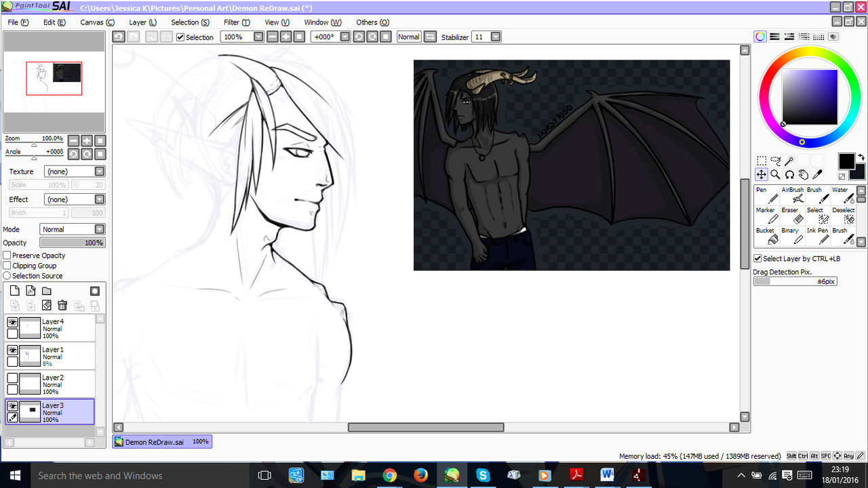Open the Window menu
Image resolution: width=868 pixels, height=488 pixels.
pos(322,22)
